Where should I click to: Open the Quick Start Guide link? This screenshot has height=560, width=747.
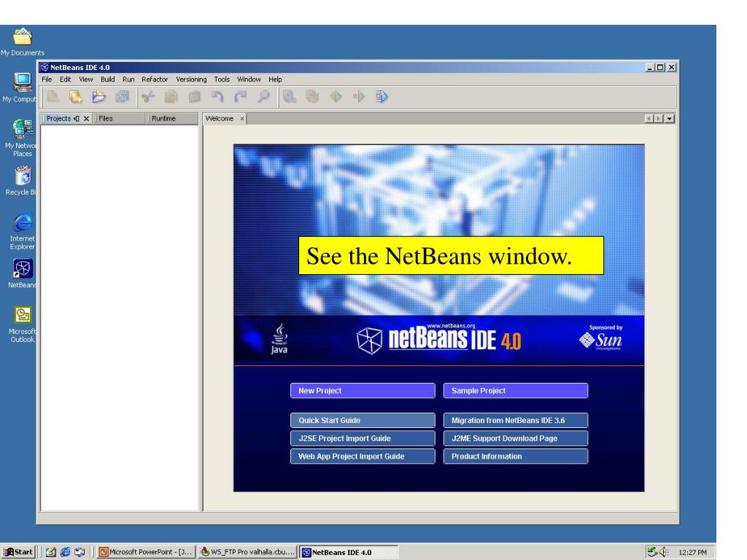363,421
